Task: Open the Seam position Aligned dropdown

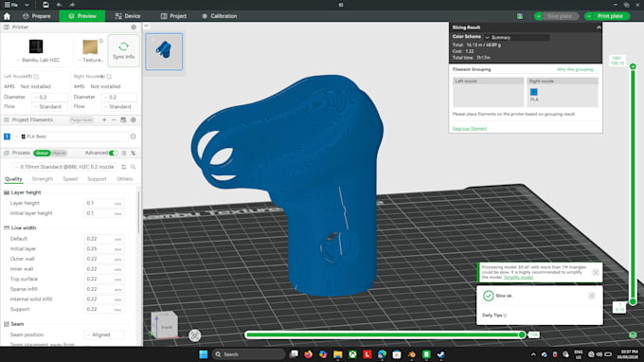Action: pos(103,335)
